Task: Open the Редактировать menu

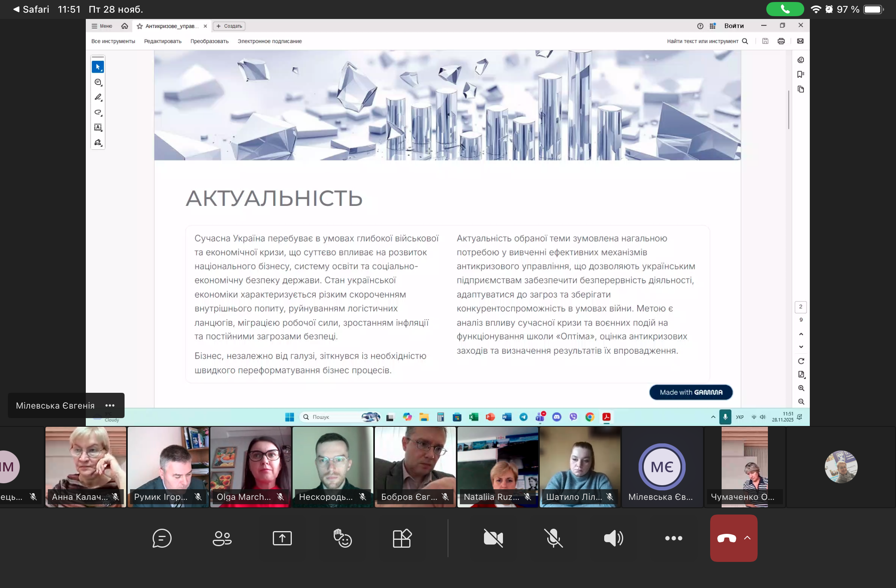Action: 163,41
